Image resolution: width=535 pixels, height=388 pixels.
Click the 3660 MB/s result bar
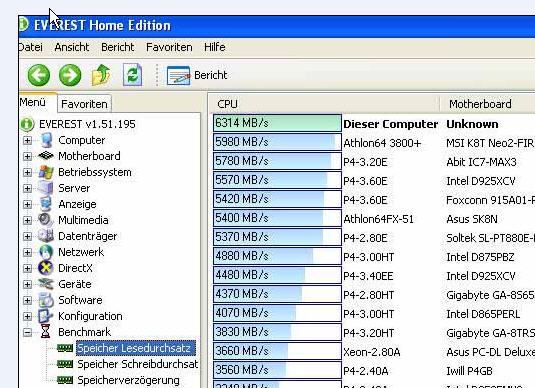pos(277,351)
